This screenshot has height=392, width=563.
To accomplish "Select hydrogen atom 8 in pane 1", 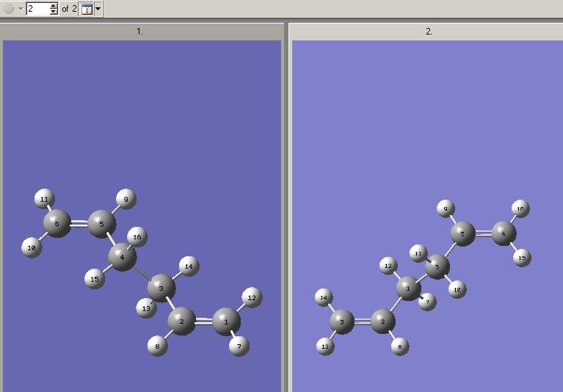I will coord(157,346).
